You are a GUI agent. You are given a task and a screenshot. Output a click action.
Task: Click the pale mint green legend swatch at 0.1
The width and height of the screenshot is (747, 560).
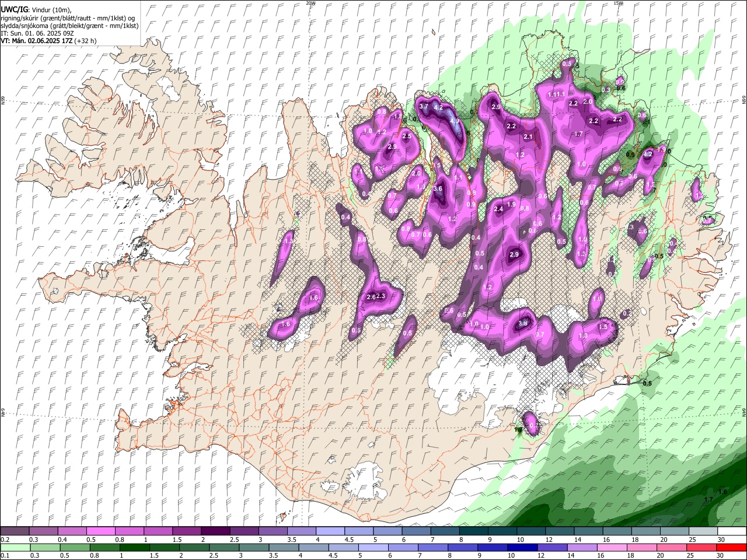(14, 547)
